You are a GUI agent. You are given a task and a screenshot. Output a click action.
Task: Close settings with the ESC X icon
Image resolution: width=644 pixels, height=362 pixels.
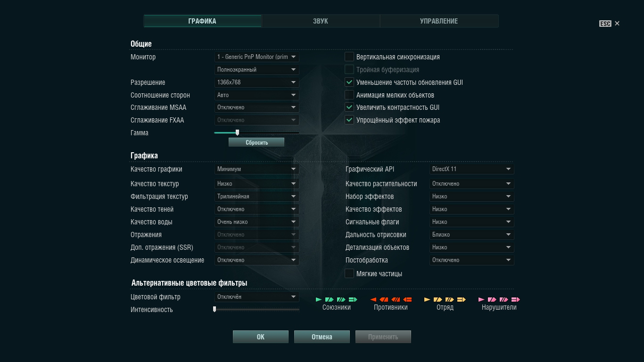point(617,24)
